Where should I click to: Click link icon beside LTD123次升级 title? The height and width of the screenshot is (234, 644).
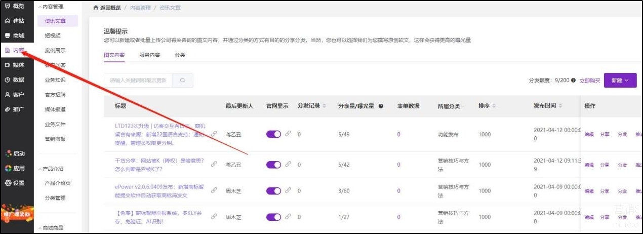[x=214, y=134]
